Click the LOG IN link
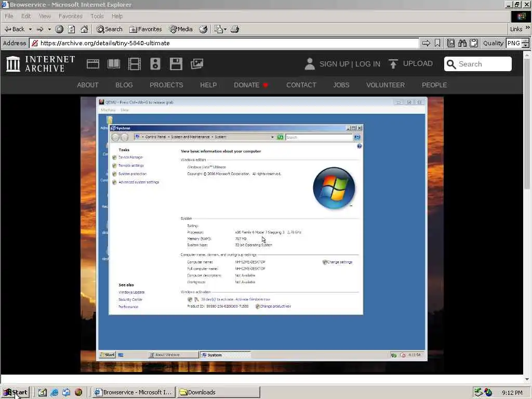 (x=368, y=64)
